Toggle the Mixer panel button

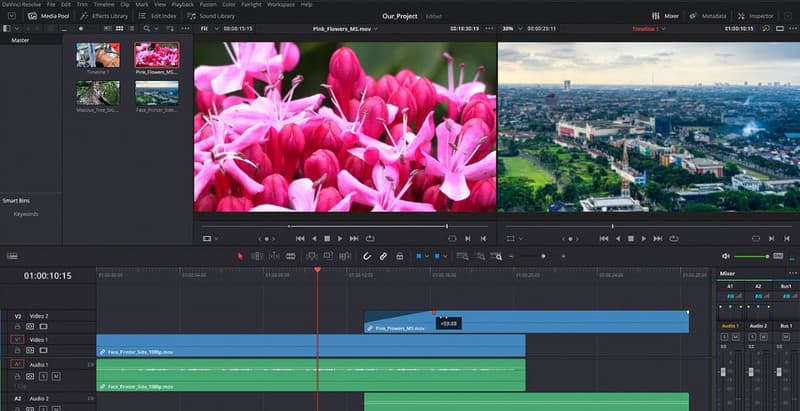tap(665, 16)
